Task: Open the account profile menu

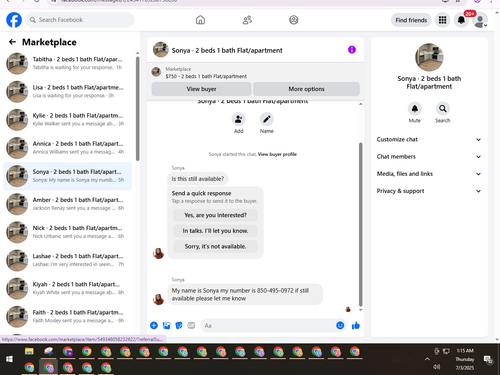Action: [x=480, y=20]
